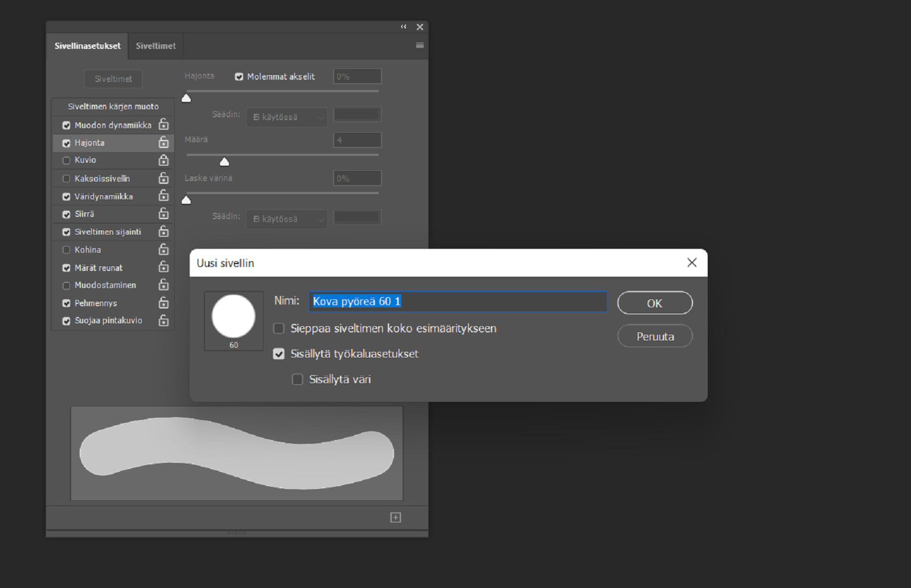The height and width of the screenshot is (588, 911).
Task: Confirm new brush with OK
Action: coord(655,303)
